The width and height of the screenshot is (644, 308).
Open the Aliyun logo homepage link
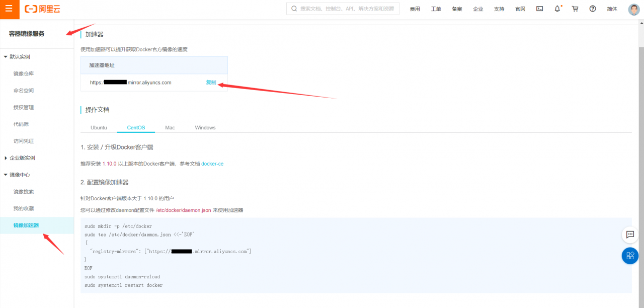pos(42,9)
